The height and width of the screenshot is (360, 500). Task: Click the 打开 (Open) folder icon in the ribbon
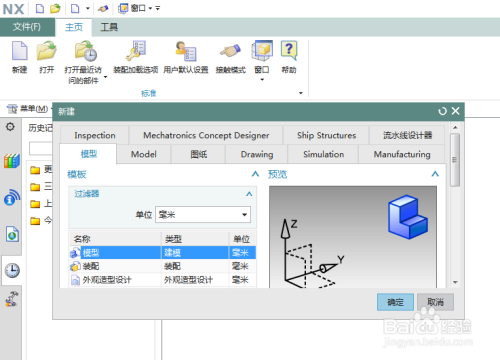(46, 51)
